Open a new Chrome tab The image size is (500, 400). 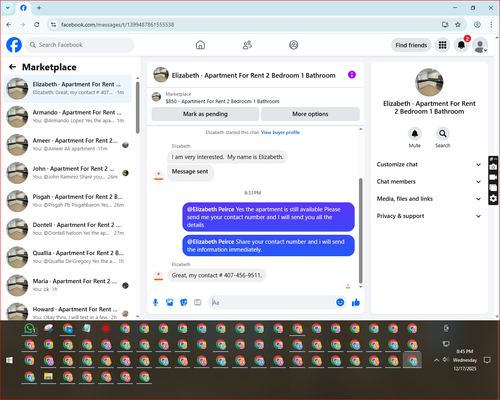pyautogui.click(x=39, y=8)
